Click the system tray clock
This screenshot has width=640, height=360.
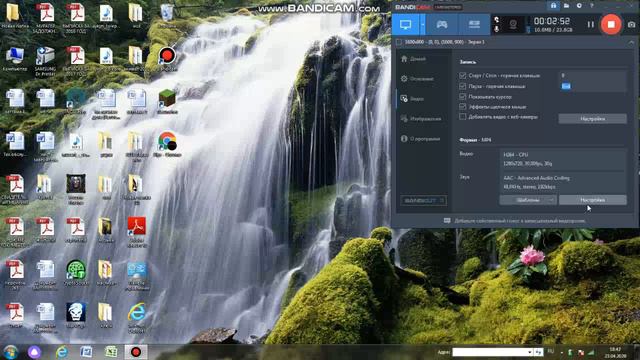pos(615,353)
